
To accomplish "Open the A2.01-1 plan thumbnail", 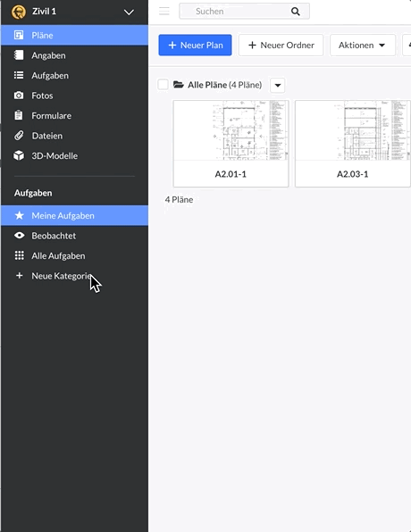I will click(x=231, y=144).
